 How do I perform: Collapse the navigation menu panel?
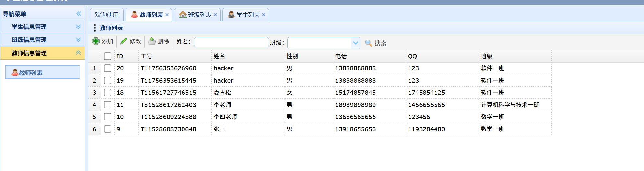click(x=79, y=14)
